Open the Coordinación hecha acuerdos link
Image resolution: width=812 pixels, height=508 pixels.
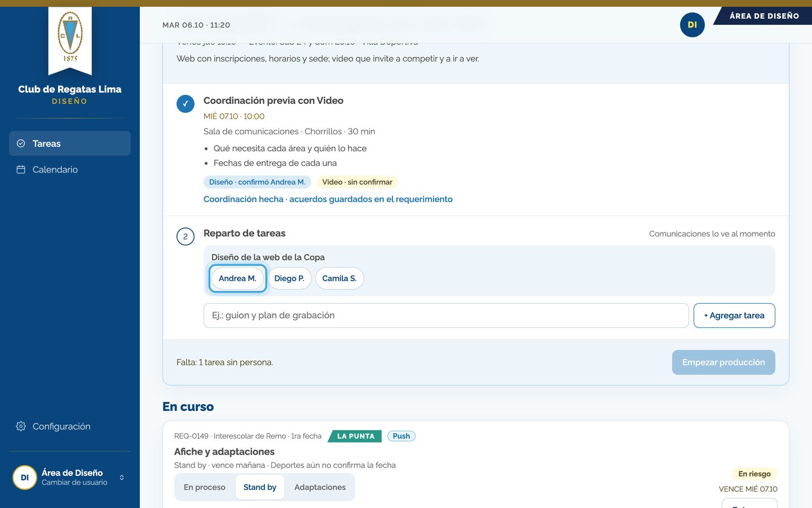(328, 199)
